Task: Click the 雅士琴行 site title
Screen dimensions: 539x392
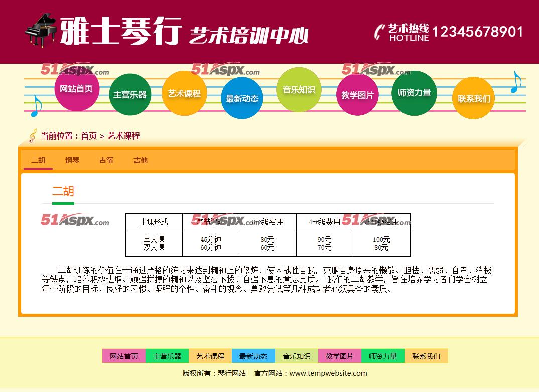Action: point(120,31)
